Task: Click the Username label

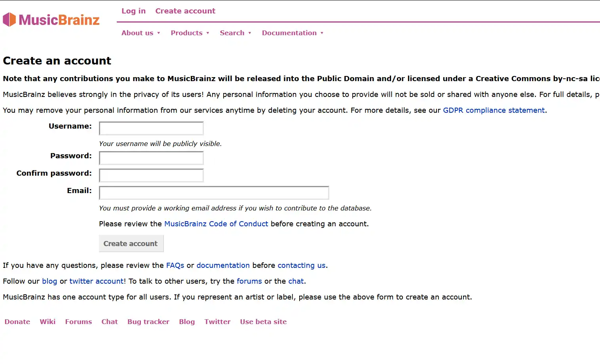Action: pos(70,126)
